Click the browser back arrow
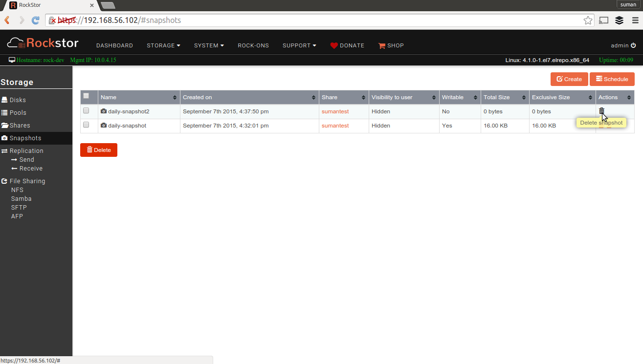643x364 pixels. click(x=7, y=20)
